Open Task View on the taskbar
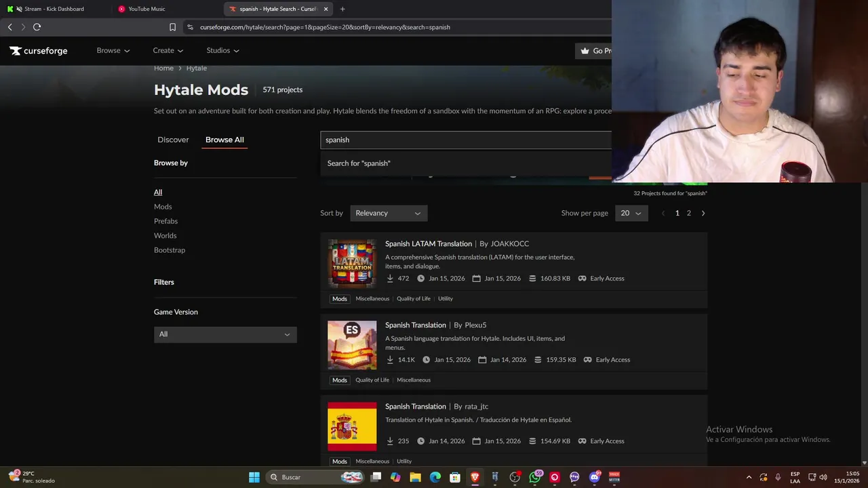The image size is (868, 488). click(376, 477)
